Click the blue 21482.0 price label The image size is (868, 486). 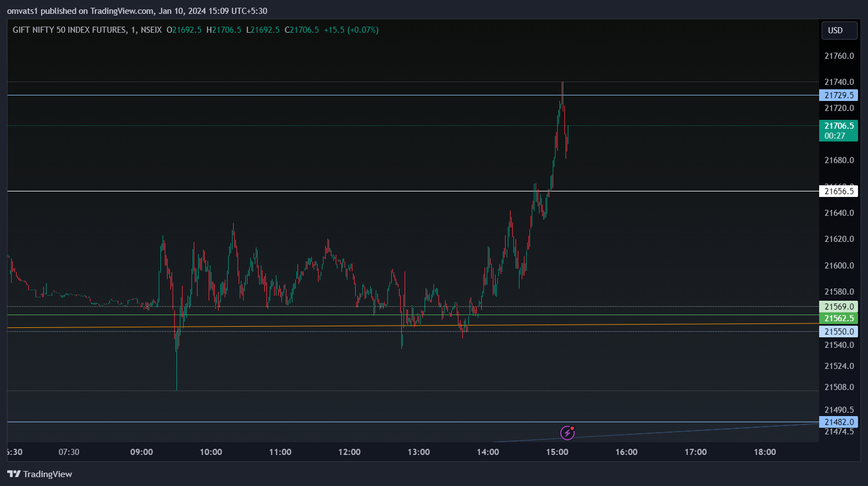(x=839, y=422)
